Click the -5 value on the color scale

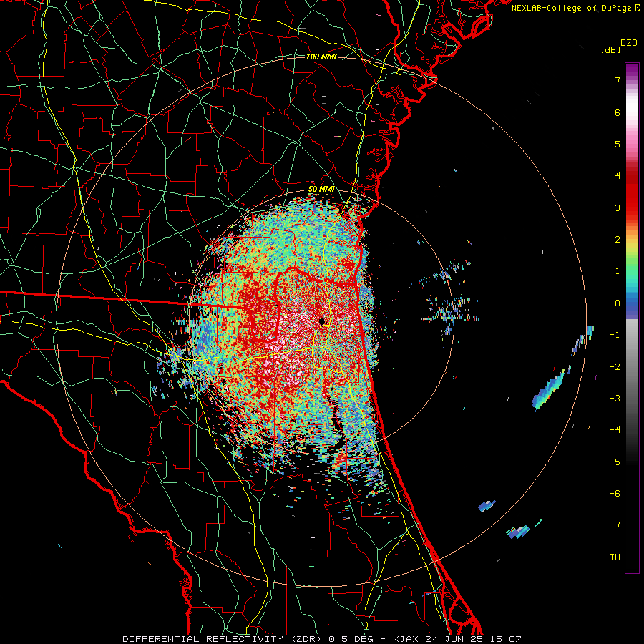(x=615, y=462)
